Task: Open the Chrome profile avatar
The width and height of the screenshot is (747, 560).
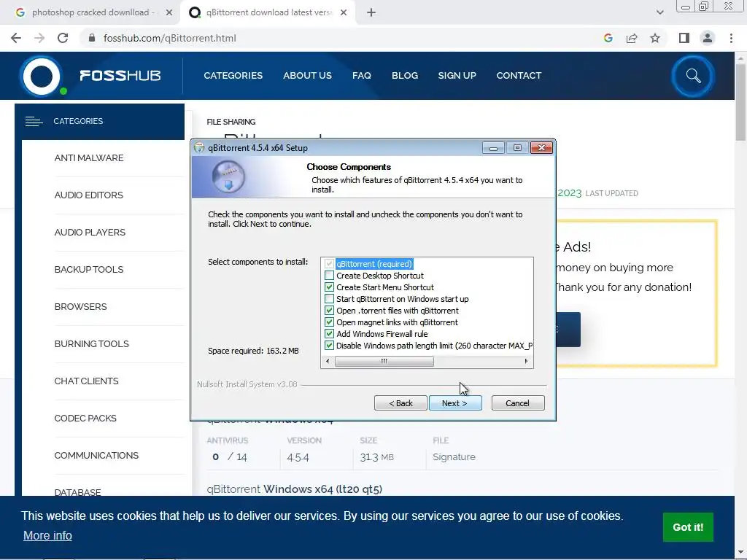Action: [708, 38]
